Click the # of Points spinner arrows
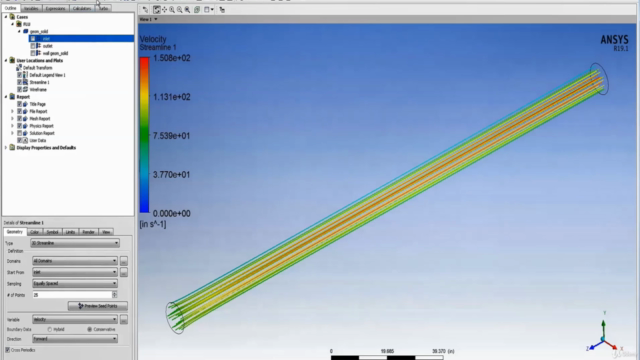Image resolution: width=640 pixels, height=360 pixels. [114, 295]
